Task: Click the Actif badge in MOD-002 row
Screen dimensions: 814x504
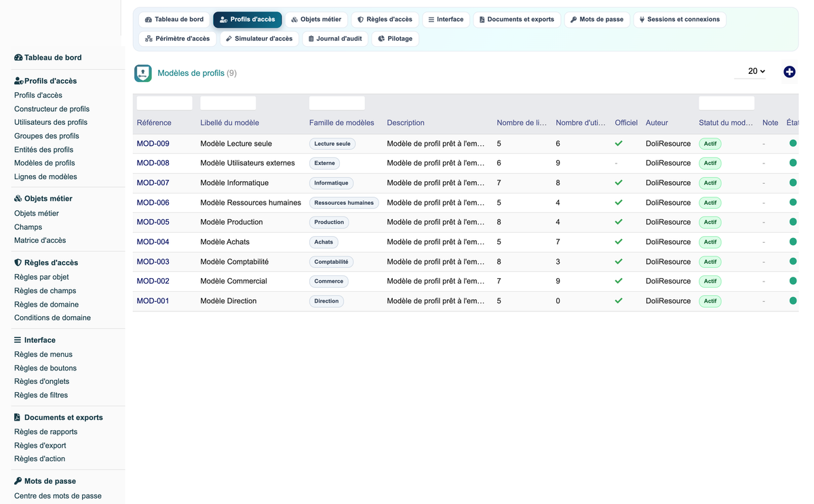Action: 710,282
